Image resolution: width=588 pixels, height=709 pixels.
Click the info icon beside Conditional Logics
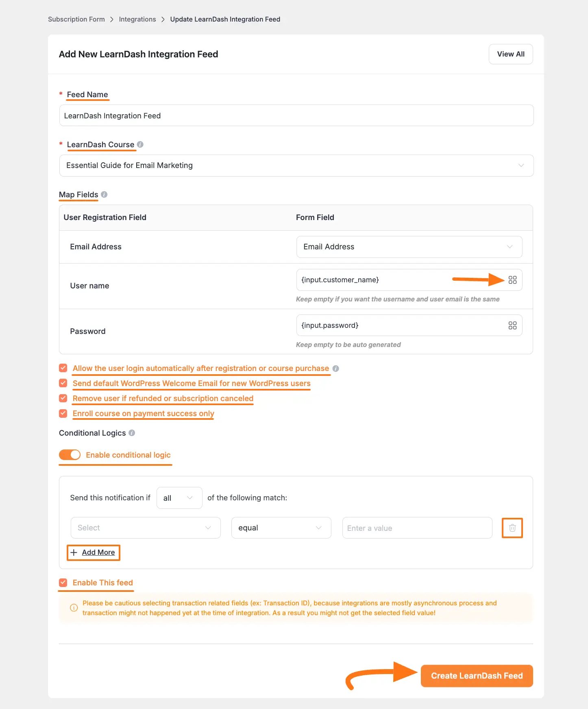click(x=131, y=433)
